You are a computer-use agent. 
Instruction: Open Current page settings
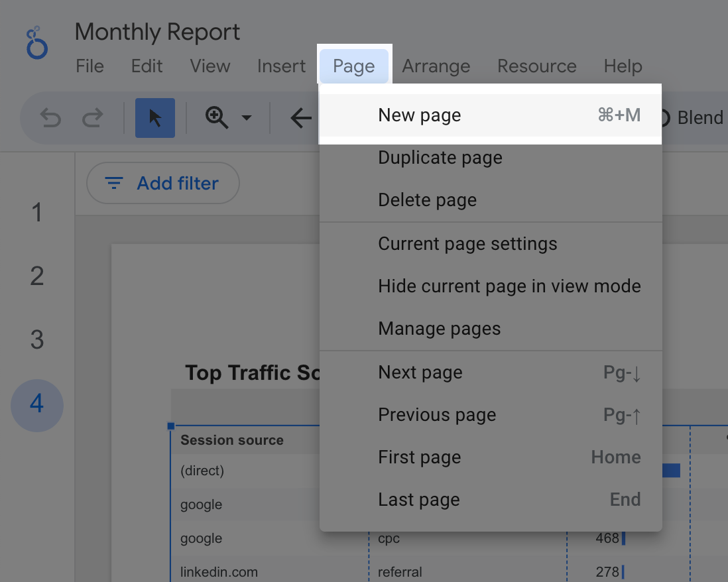[467, 244]
